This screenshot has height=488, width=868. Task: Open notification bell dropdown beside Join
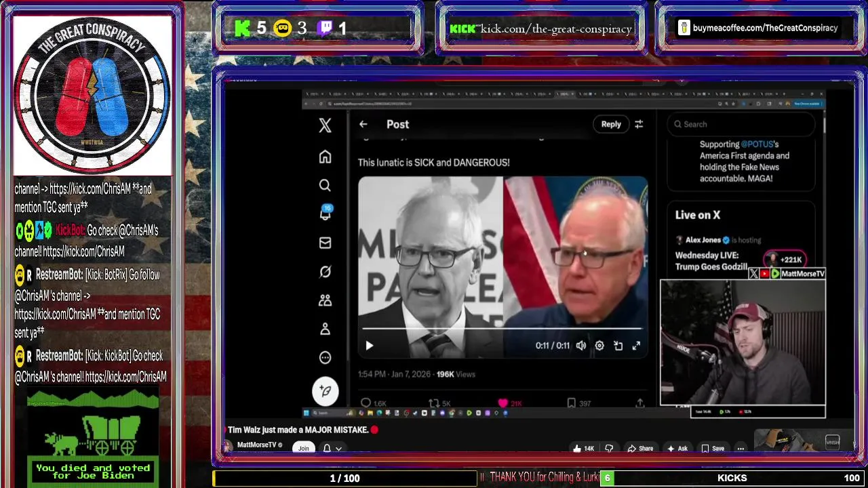[x=332, y=448]
